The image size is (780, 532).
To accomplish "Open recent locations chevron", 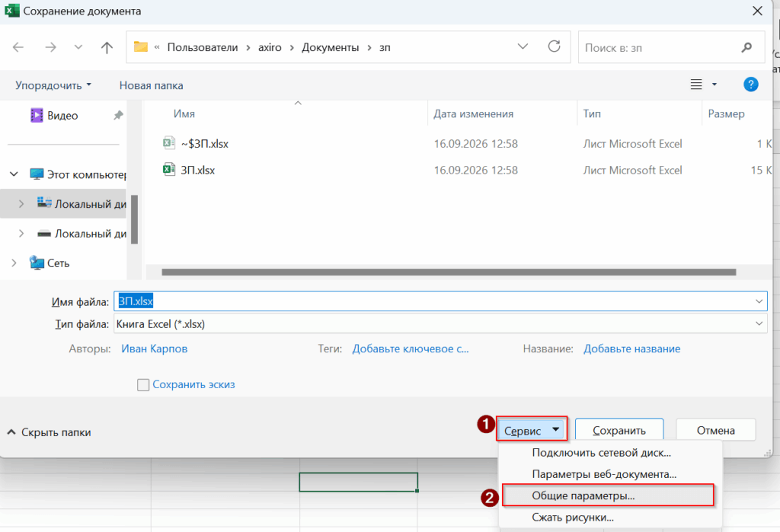I will click(x=78, y=47).
